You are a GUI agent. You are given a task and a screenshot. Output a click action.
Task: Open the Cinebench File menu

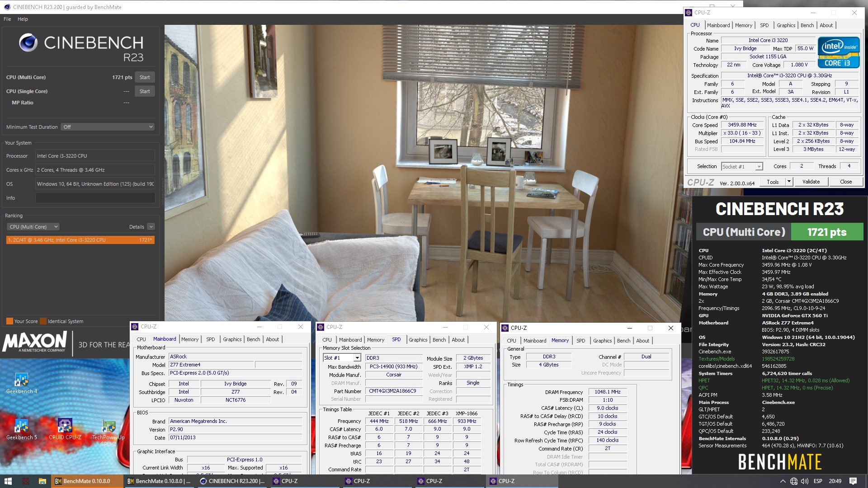7,19
